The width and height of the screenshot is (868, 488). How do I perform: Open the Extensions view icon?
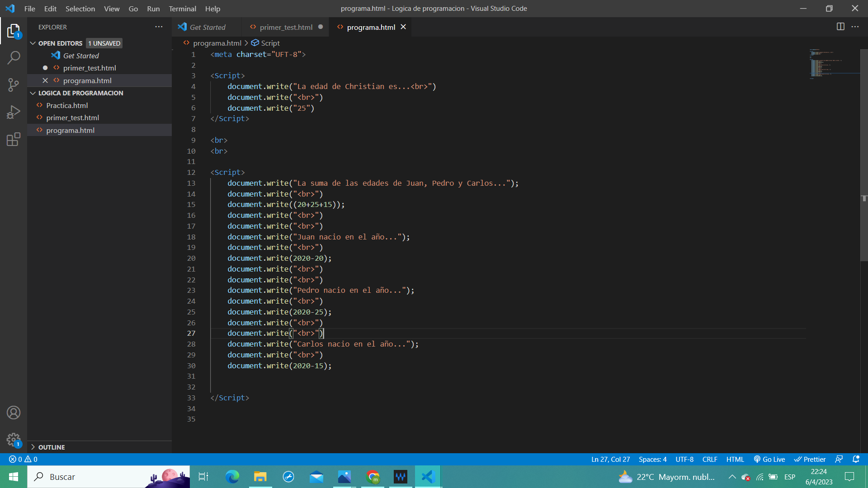click(14, 139)
